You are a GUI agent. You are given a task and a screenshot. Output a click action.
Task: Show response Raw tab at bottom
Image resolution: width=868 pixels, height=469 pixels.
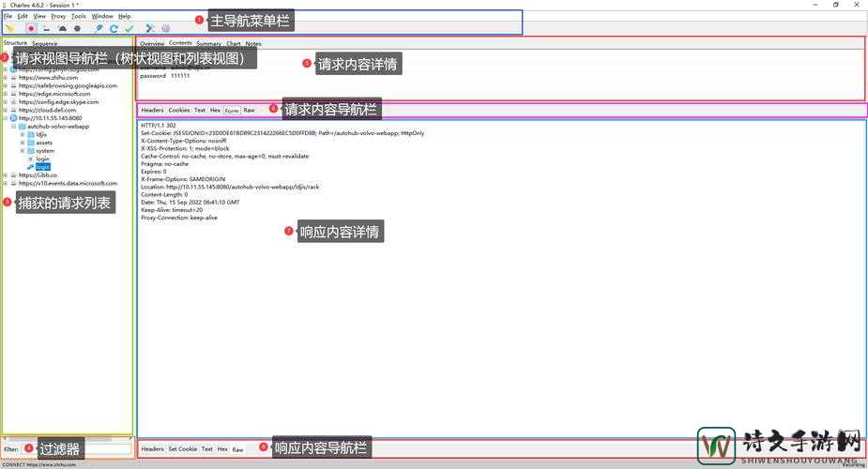click(238, 449)
